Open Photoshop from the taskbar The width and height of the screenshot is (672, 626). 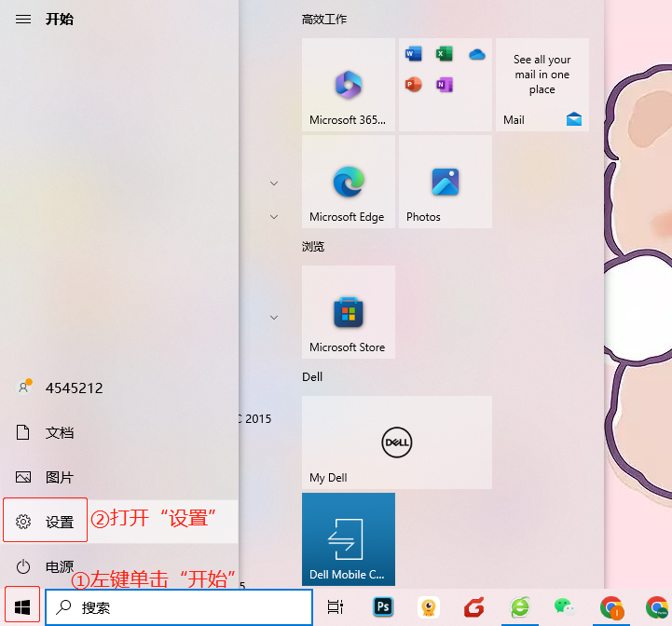point(383,606)
